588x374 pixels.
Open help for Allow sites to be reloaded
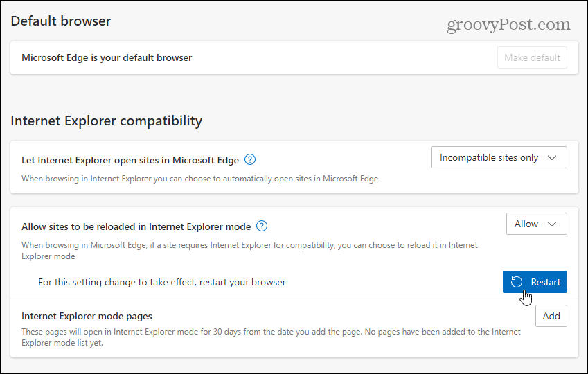(x=261, y=226)
